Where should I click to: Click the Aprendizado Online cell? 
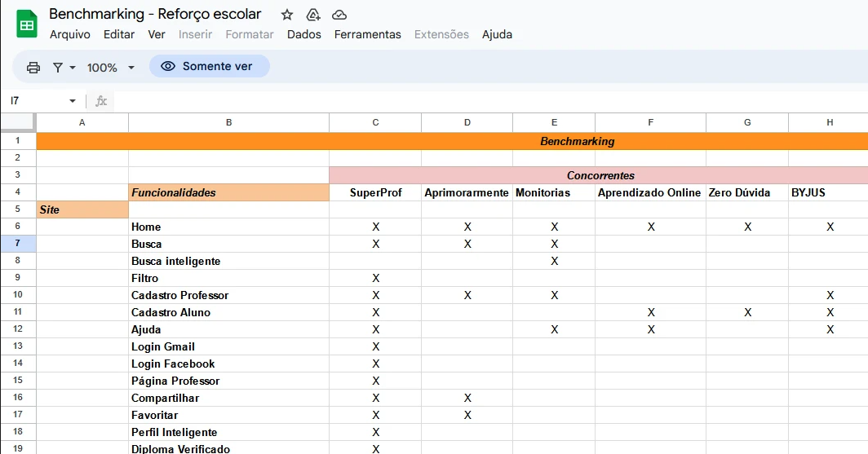650,192
